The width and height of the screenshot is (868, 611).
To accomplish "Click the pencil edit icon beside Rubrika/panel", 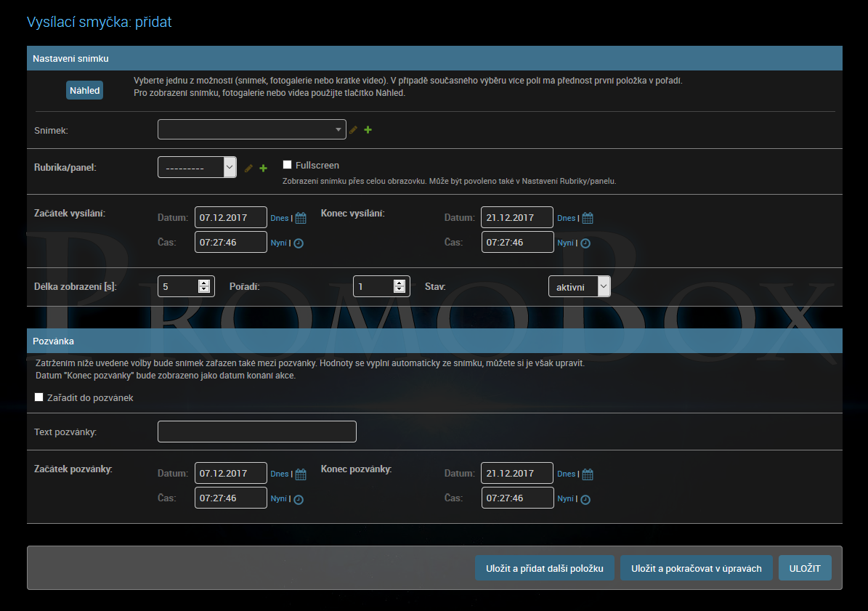I will pos(248,169).
